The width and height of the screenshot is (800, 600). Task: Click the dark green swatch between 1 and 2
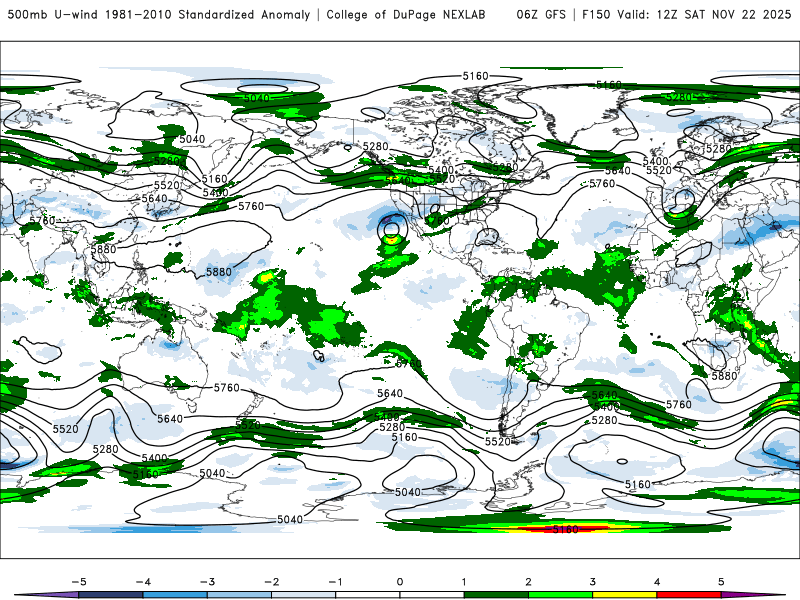coord(496,595)
